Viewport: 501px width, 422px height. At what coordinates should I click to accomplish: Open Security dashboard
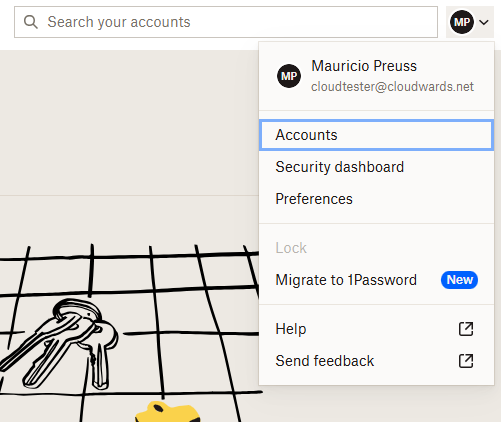(x=376, y=167)
